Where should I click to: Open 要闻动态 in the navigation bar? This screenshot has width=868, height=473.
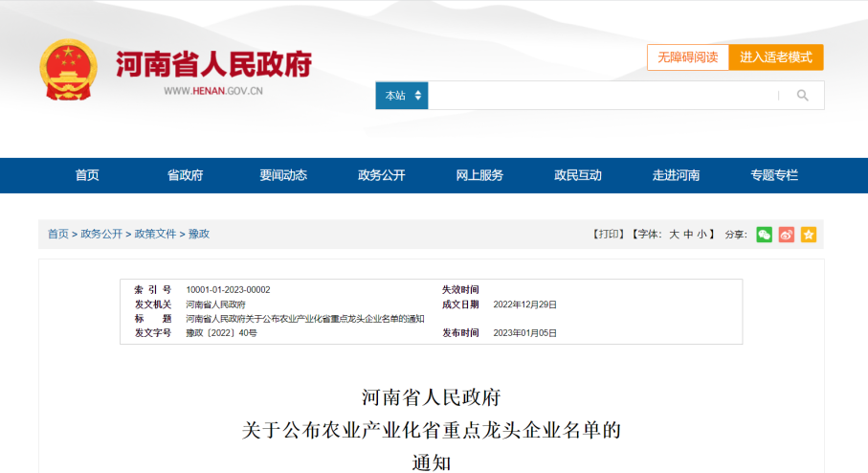coord(283,175)
